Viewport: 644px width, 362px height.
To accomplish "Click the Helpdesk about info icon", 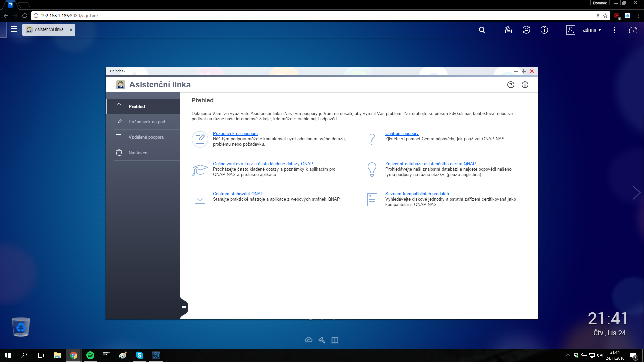I will point(525,85).
